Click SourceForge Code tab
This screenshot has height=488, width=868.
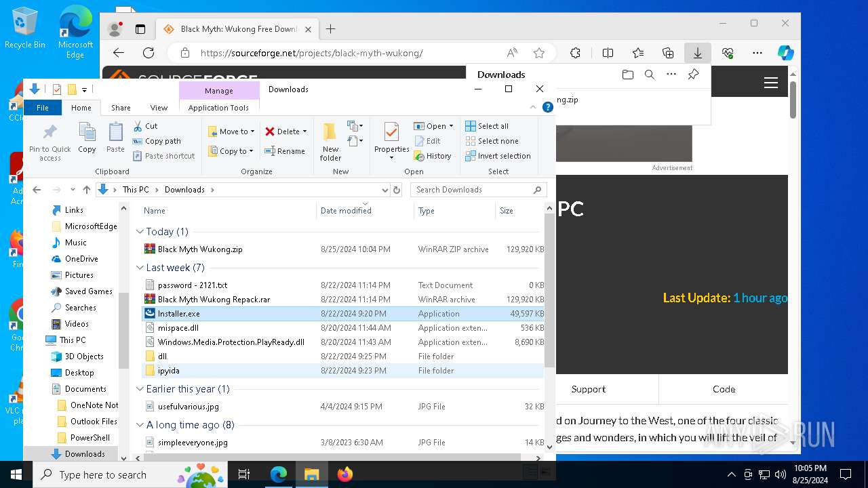click(x=724, y=389)
